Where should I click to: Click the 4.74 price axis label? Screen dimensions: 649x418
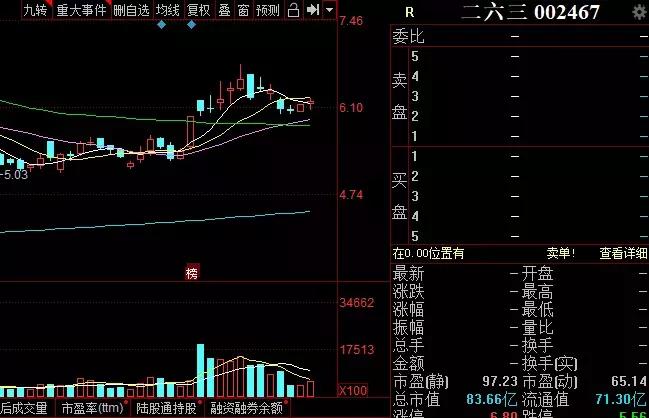coord(351,195)
